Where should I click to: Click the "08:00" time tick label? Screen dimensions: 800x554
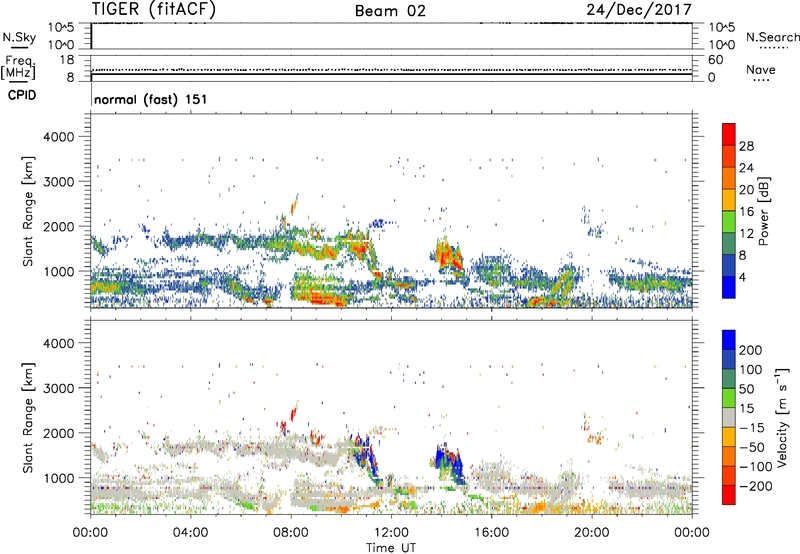[x=291, y=533]
